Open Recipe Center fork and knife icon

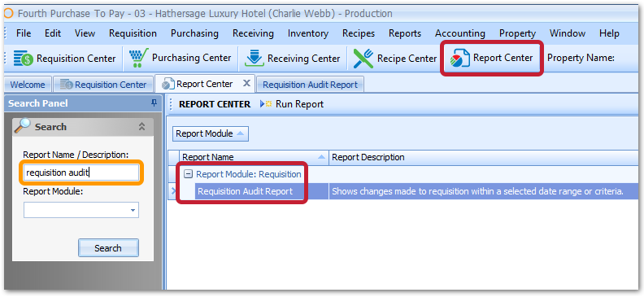pos(363,59)
